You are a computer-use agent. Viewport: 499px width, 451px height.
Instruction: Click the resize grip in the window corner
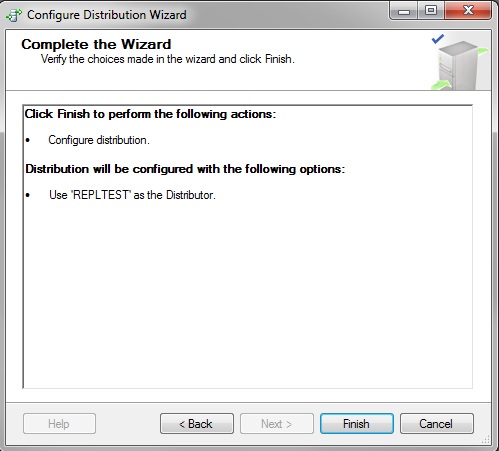(486, 440)
